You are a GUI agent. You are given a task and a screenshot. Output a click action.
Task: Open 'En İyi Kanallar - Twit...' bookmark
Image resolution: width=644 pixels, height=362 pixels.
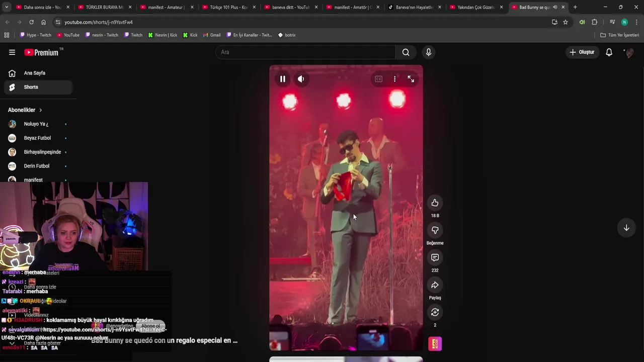pyautogui.click(x=249, y=35)
